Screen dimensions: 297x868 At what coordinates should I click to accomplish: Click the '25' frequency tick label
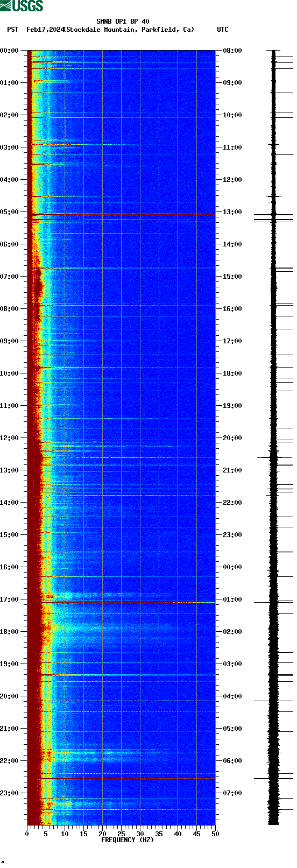point(121,834)
